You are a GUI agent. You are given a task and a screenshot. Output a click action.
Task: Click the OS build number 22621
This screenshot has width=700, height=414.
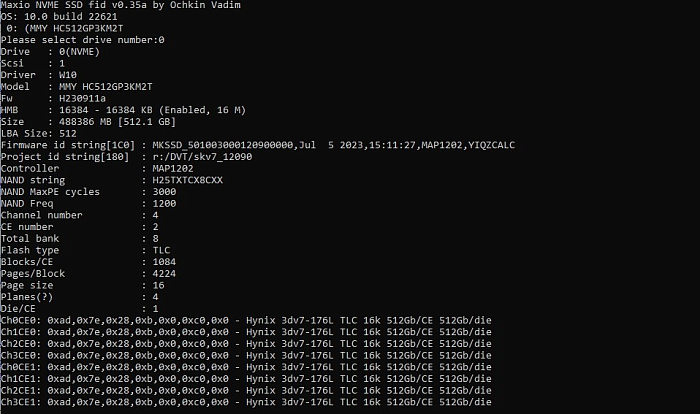103,17
